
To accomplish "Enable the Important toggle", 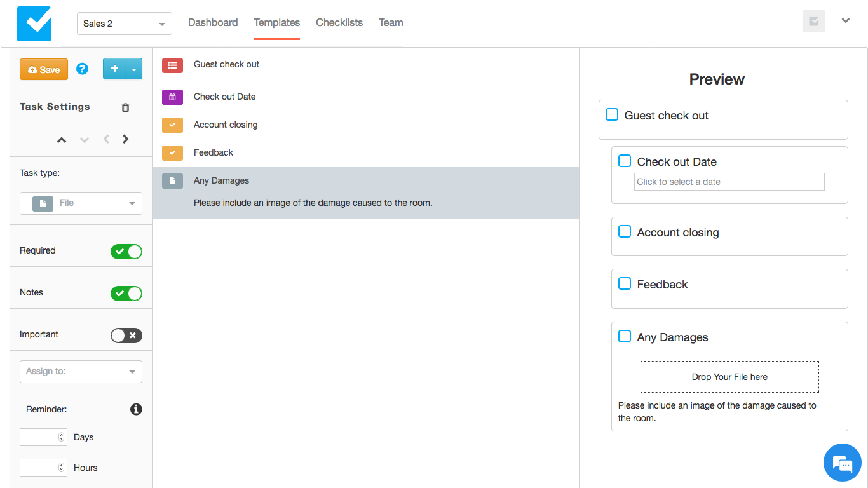I will coord(126,335).
